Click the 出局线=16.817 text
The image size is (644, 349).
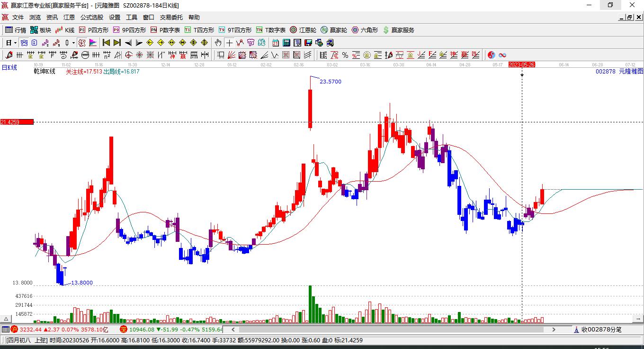pos(122,72)
